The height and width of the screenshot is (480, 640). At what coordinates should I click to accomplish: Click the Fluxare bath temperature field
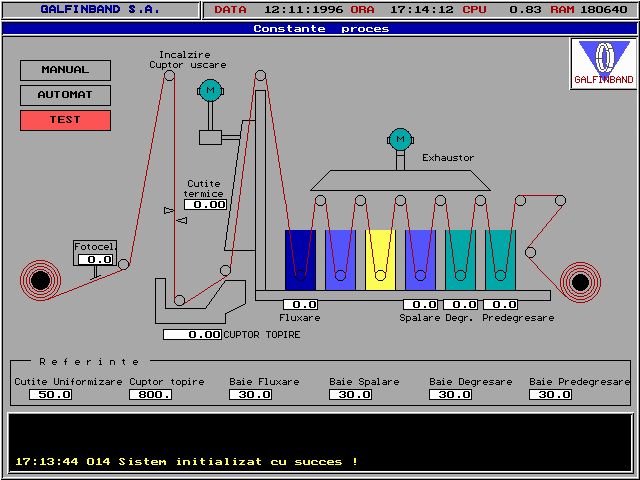[x=300, y=304]
